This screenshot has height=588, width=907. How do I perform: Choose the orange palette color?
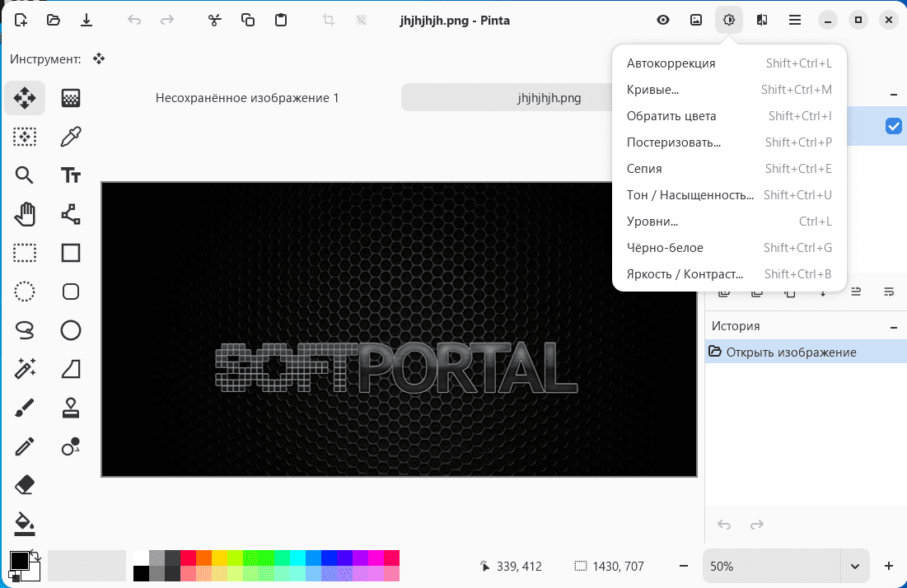pos(203,558)
